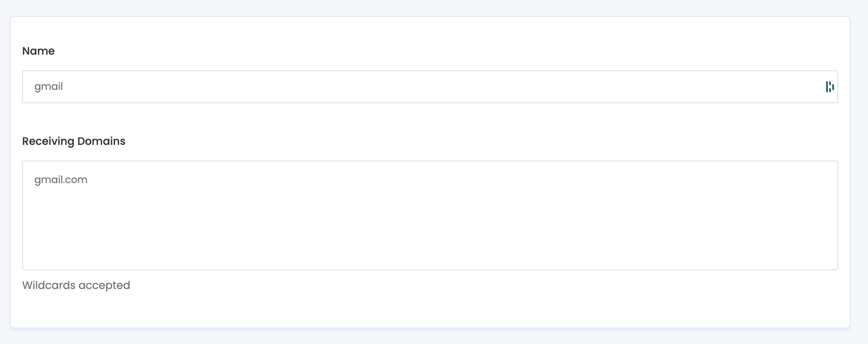The height and width of the screenshot is (344, 868).
Task: Click the word "Receiving" in the label
Action: coord(48,141)
